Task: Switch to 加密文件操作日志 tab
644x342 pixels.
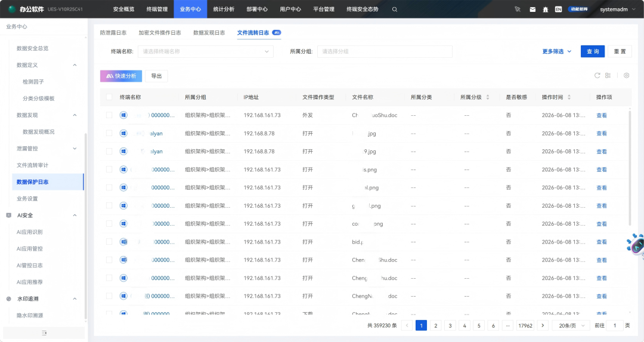Action: pos(160,32)
